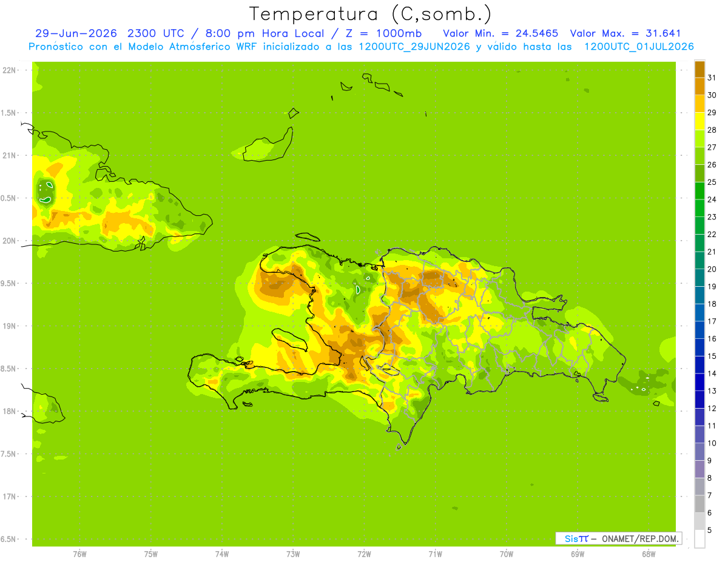Image resolution: width=728 pixels, height=562 pixels.
Task: Click the '22' value on the color bar
Action: pyautogui.click(x=712, y=235)
